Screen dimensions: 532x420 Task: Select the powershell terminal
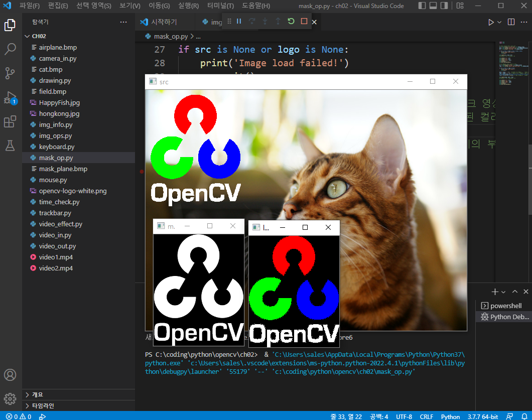(x=503, y=306)
